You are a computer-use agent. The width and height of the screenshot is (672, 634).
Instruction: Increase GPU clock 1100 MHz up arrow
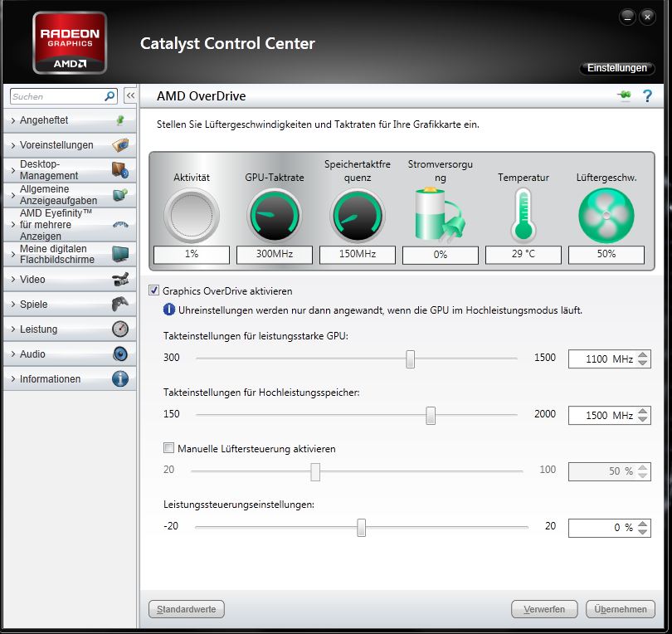(642, 354)
